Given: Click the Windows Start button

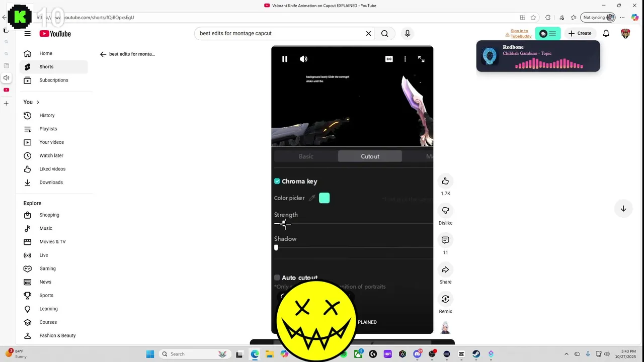Looking at the screenshot, I should click(150, 354).
